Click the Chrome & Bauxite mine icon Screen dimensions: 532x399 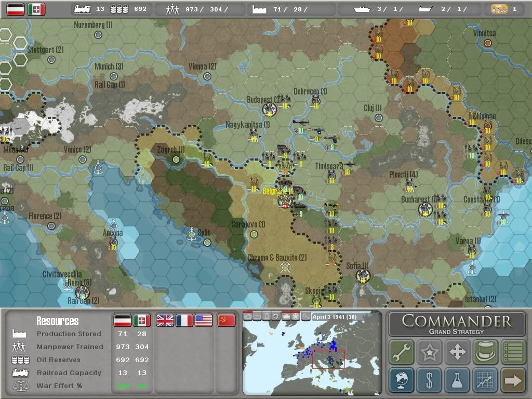(285, 268)
